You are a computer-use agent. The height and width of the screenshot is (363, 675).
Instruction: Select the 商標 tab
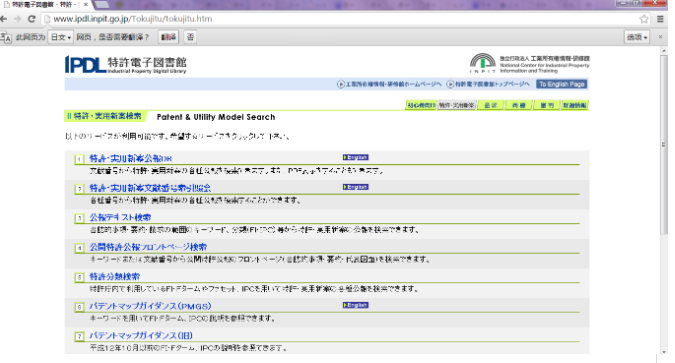coord(519,105)
